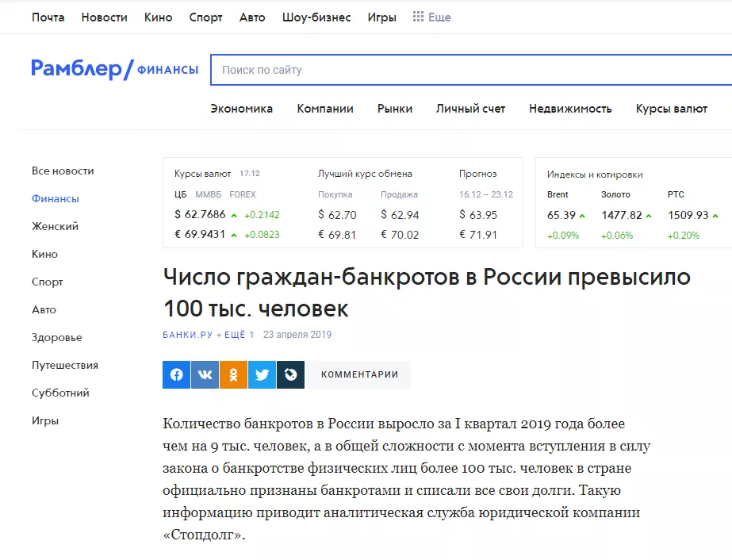Click the РТС value 1509.93
This screenshot has height=560, width=732.
click(x=688, y=215)
